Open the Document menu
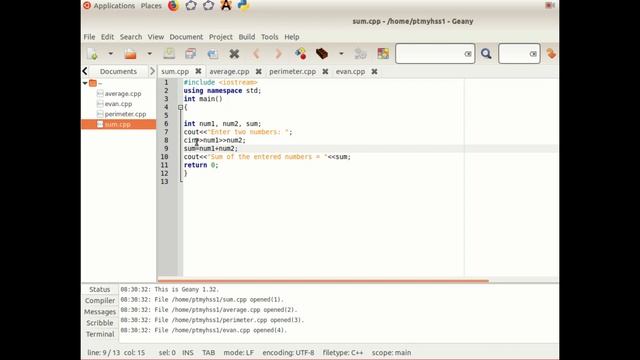Viewport: 640px width, 360px height. (x=186, y=37)
